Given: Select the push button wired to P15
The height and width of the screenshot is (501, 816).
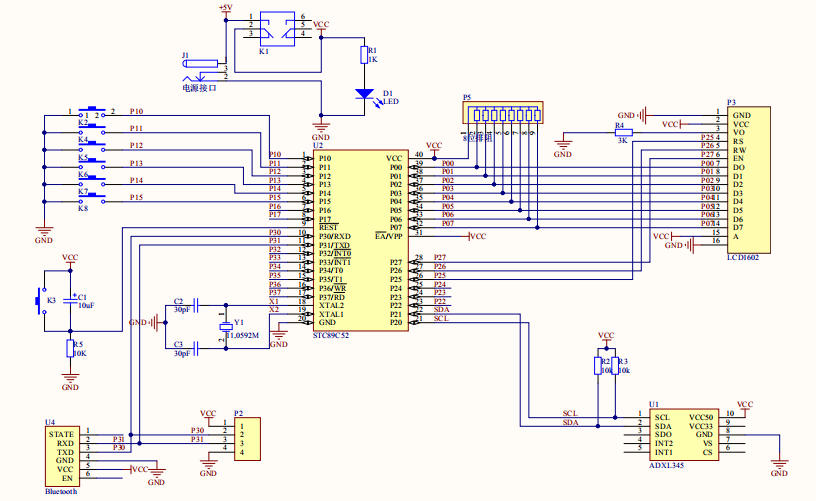Looking at the screenshot, I should (x=92, y=199).
